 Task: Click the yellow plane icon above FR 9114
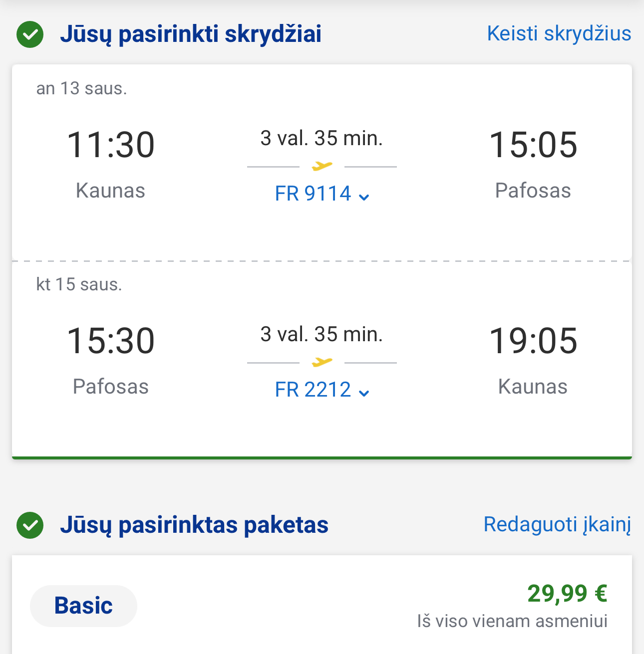(x=322, y=166)
